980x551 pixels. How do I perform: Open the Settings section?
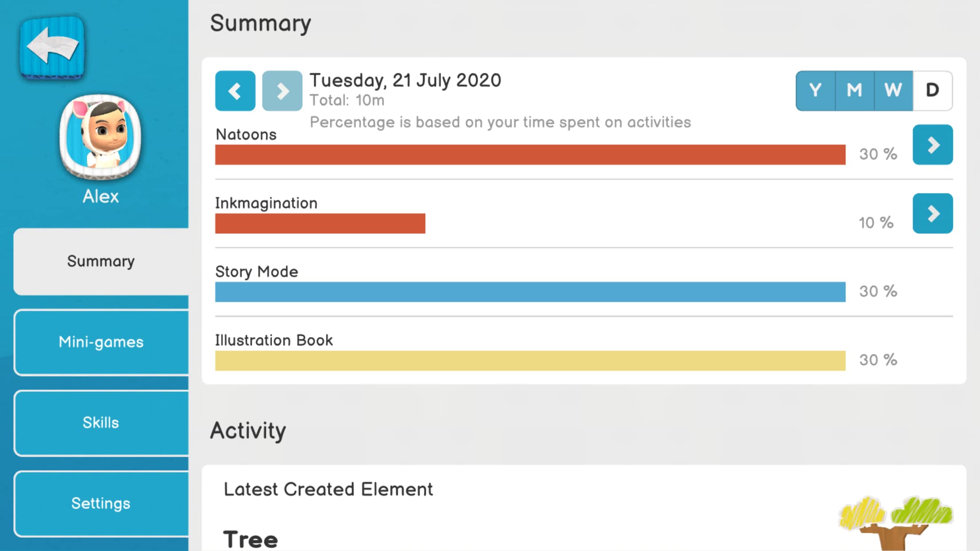click(x=101, y=503)
